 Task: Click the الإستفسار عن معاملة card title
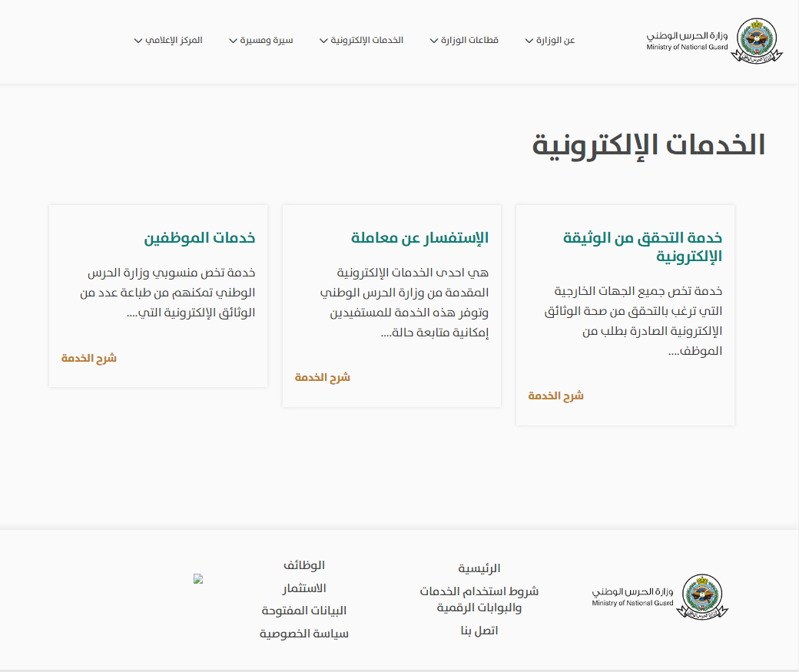pyautogui.click(x=419, y=238)
